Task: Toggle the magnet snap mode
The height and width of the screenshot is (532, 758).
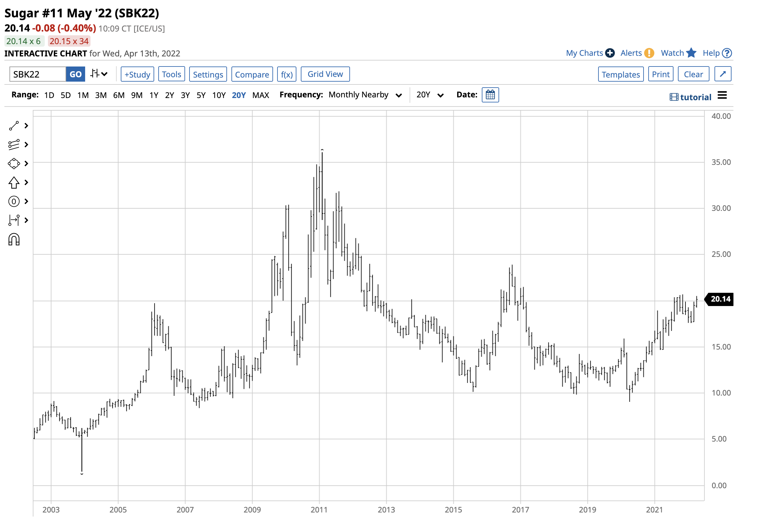Action: (14, 240)
